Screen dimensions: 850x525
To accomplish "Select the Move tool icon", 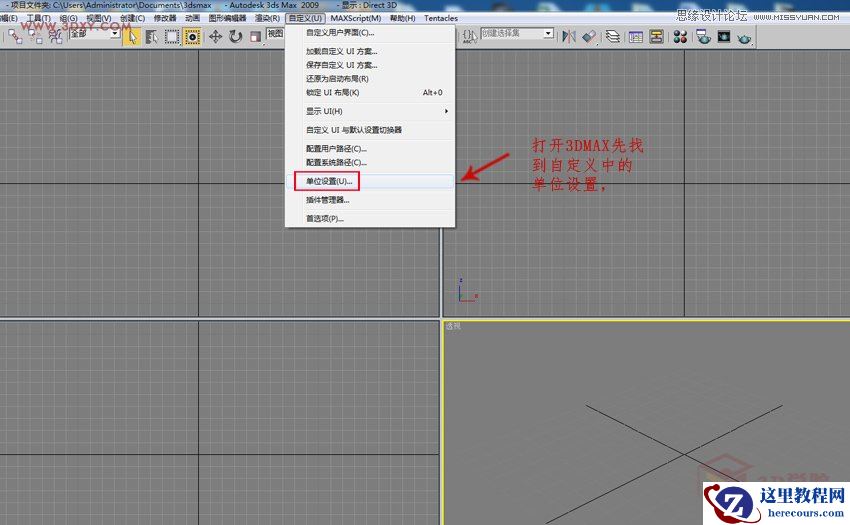I will (215, 36).
